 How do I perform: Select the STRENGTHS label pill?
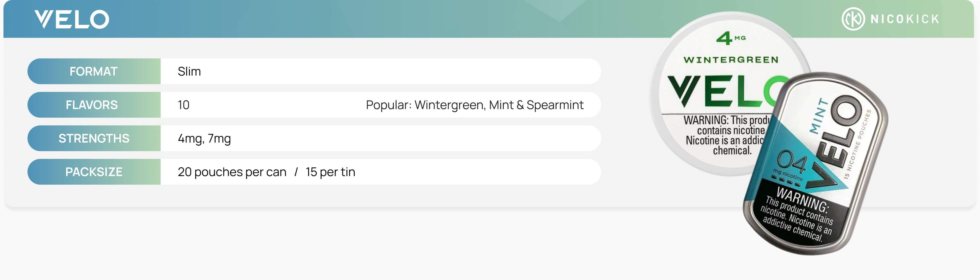pyautogui.click(x=94, y=139)
